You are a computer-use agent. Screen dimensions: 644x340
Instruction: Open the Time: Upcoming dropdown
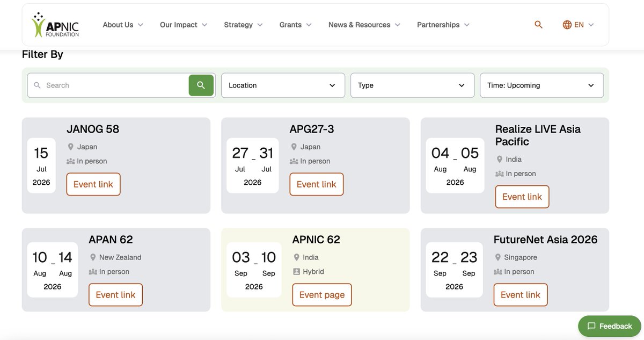click(541, 85)
